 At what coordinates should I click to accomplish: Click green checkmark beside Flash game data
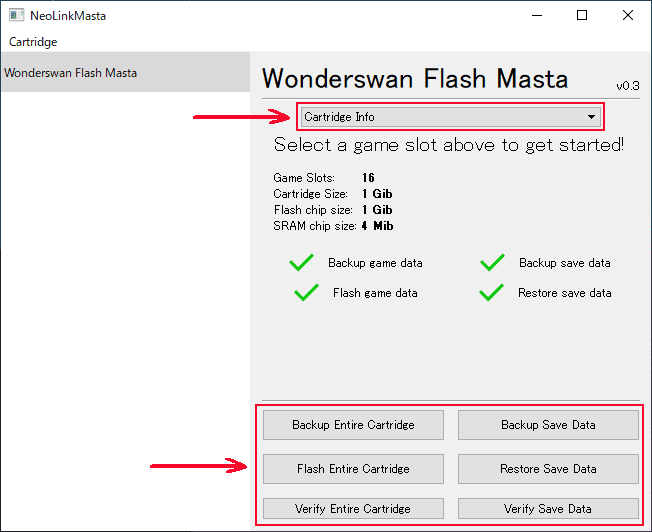[306, 292]
